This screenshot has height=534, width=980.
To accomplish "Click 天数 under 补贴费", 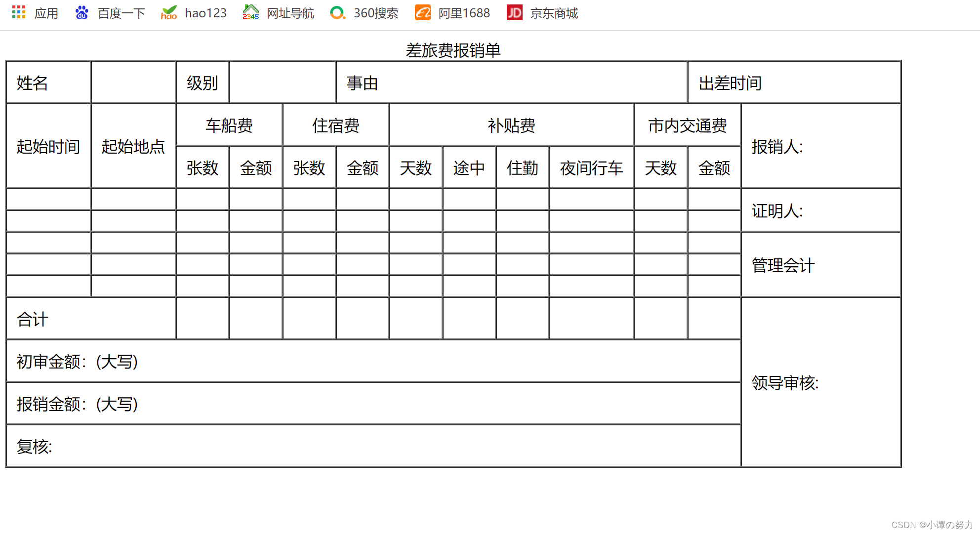I will (416, 167).
